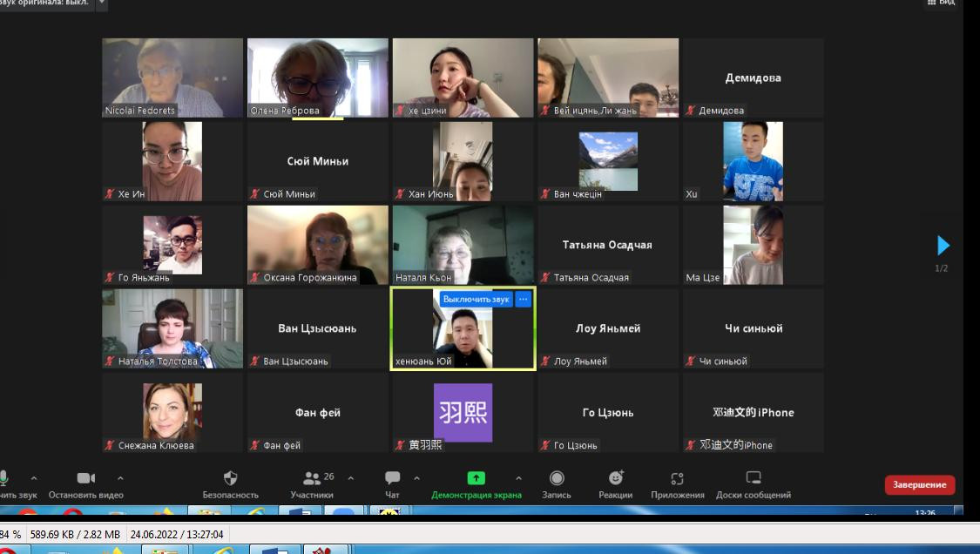Open the three-dot menu on хенюань Юй tile
The image size is (980, 554).
[x=524, y=299]
